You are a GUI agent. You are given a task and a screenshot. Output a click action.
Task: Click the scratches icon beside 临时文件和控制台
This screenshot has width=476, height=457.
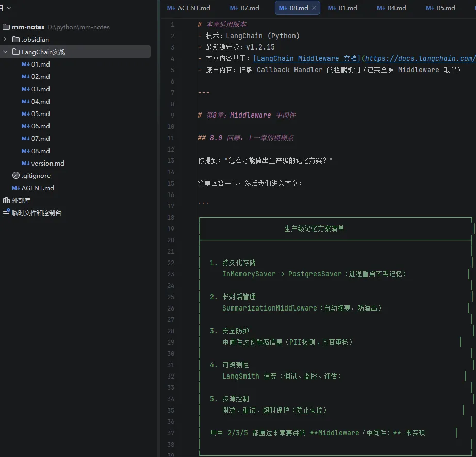click(x=6, y=213)
